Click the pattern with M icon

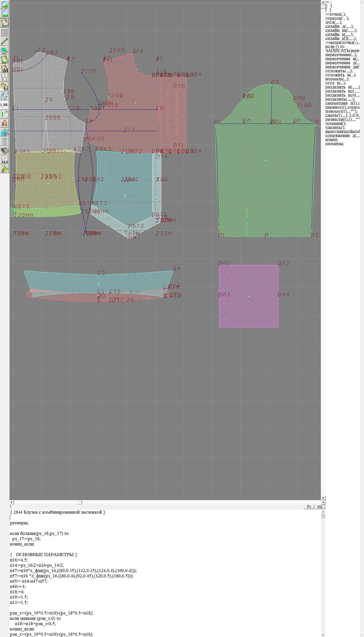5,69
